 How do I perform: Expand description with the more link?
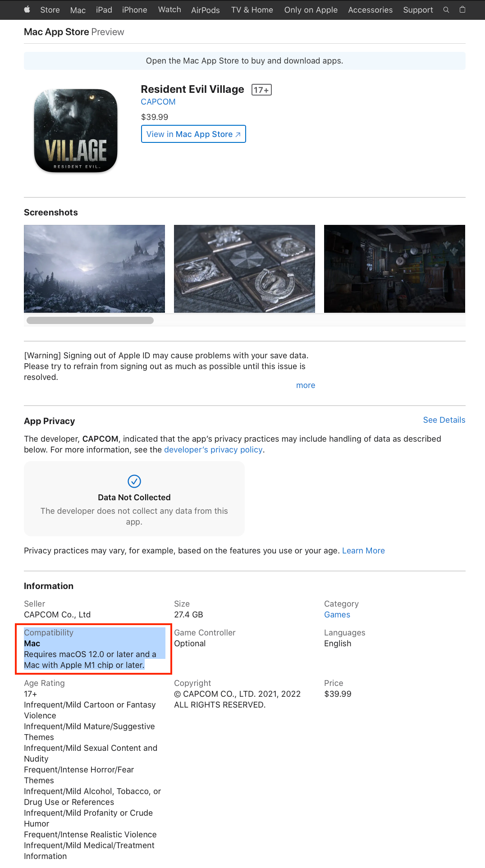306,385
